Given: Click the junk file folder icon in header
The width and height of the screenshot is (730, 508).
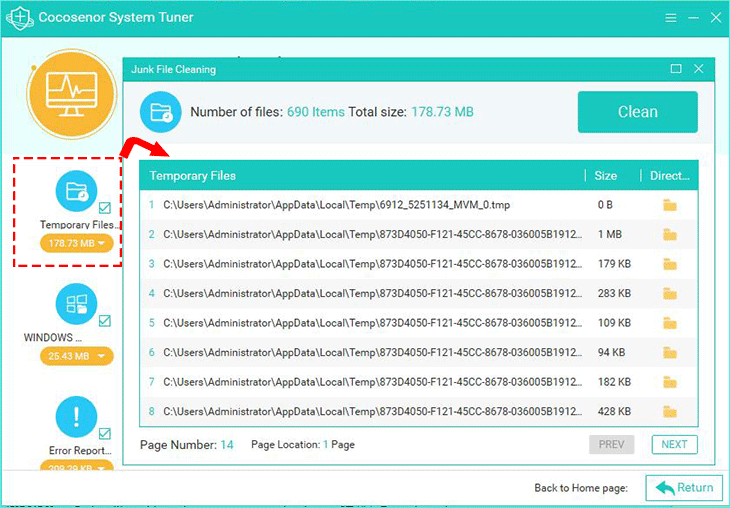Looking at the screenshot, I should tap(161, 112).
